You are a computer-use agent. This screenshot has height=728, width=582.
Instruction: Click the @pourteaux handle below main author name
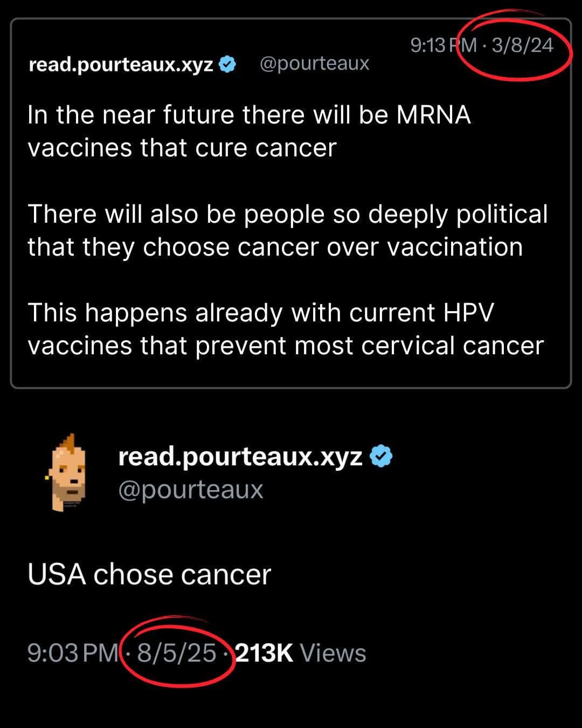[x=190, y=490]
